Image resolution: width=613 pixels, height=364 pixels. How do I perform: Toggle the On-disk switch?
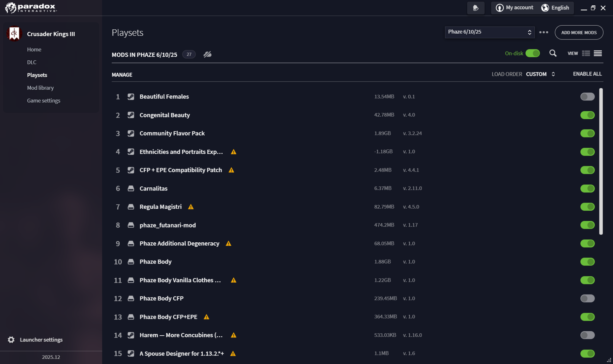[x=533, y=53]
